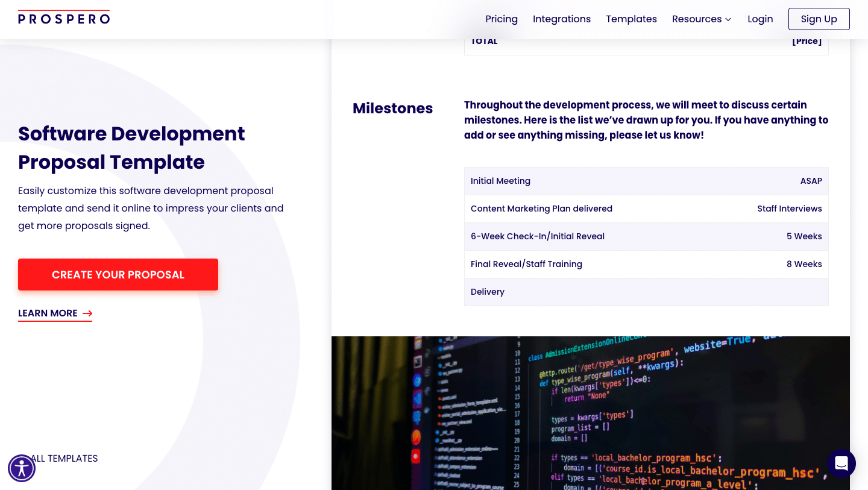
Task: Click the Milestones section heading
Action: 392,108
